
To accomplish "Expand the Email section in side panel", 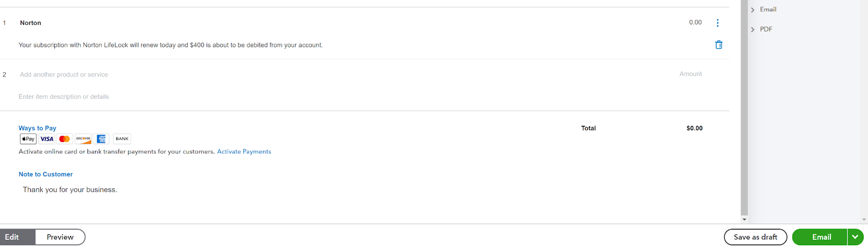I will 763,10.
